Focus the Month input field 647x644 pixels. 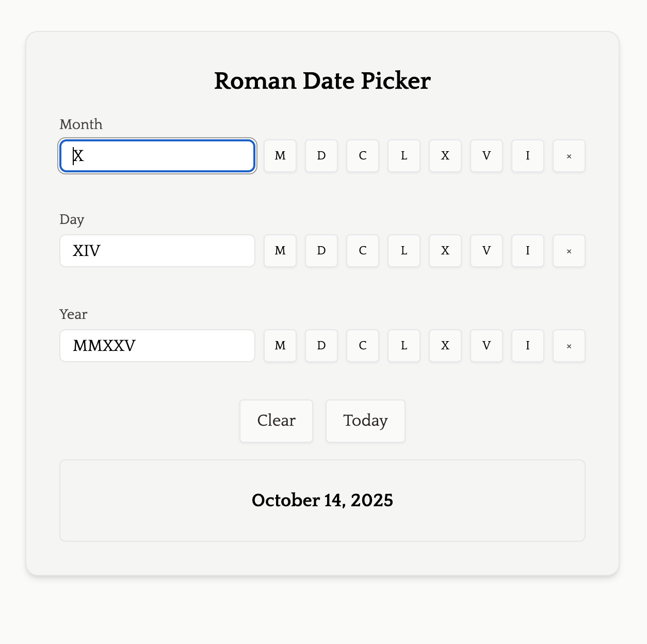[x=157, y=156]
